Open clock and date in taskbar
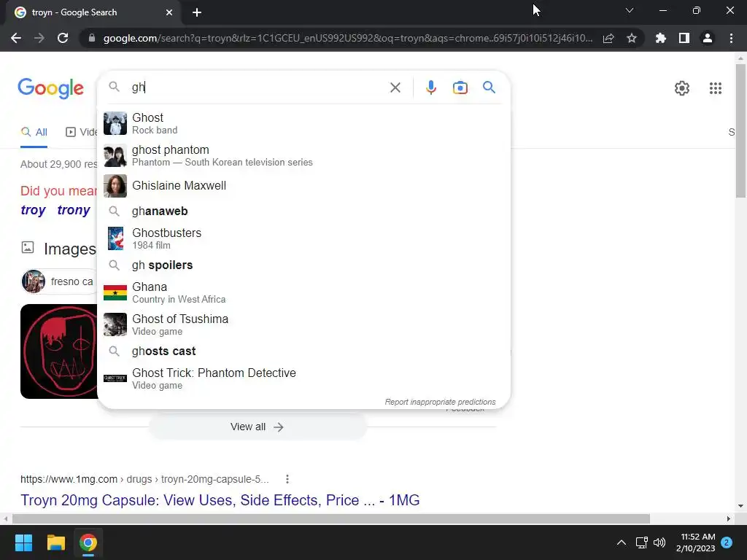This screenshot has height=560, width=747. pos(695,542)
